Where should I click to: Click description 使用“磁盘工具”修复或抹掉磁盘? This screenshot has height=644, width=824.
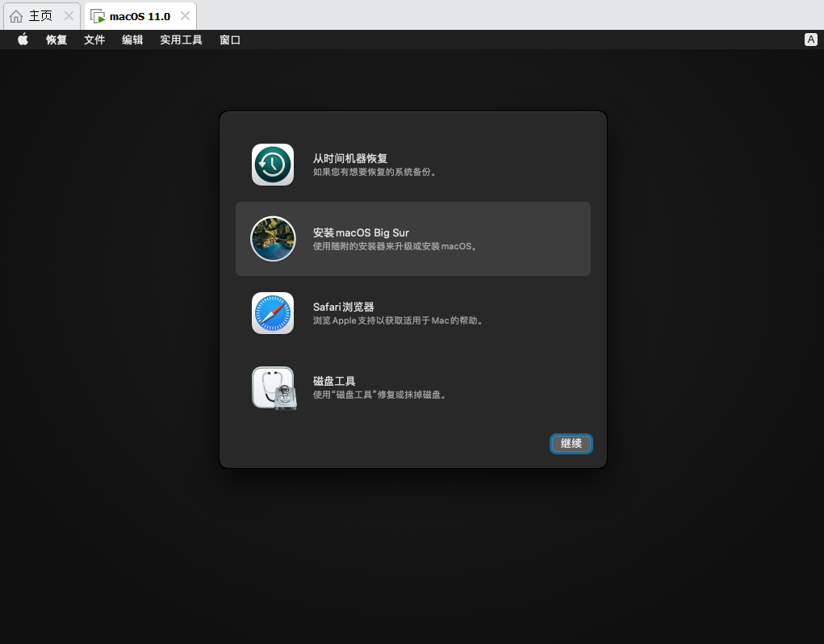coord(380,395)
